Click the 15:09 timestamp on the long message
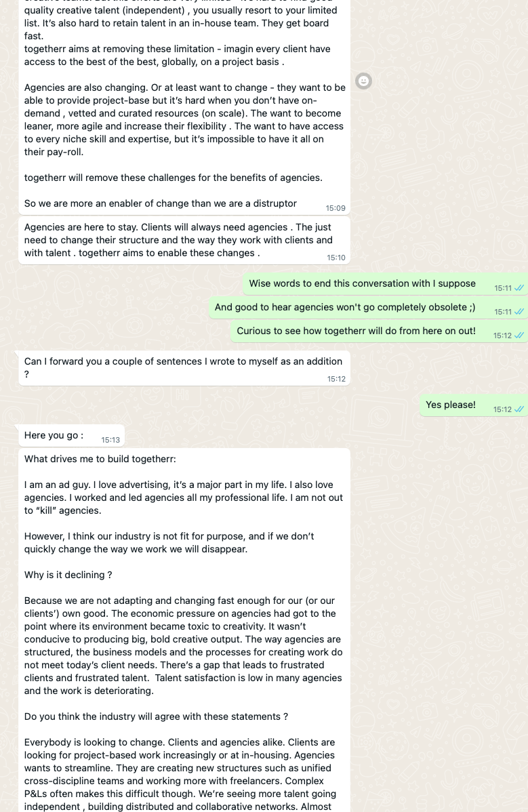The width and height of the screenshot is (528, 812). click(336, 208)
